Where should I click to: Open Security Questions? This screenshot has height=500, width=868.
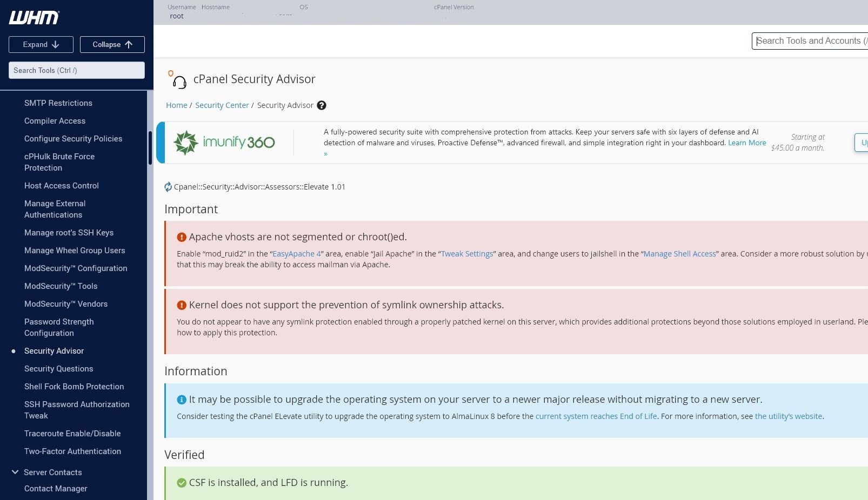click(58, 369)
